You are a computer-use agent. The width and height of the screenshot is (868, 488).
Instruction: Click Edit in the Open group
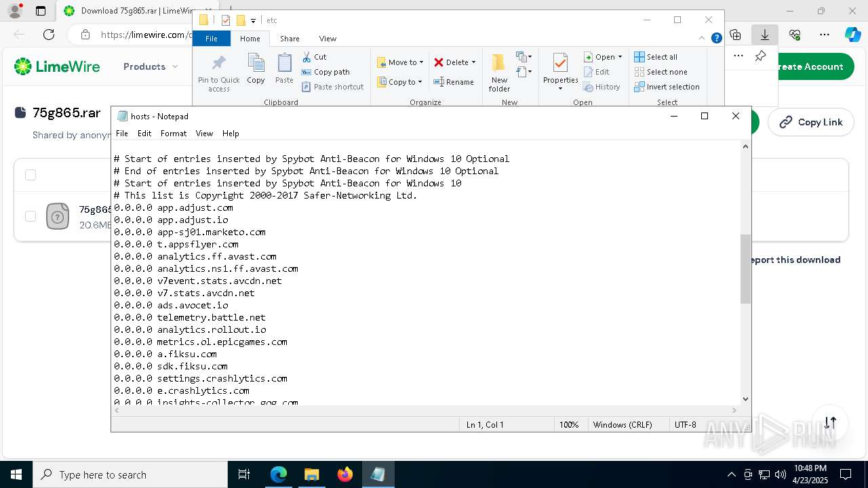[x=597, y=72]
